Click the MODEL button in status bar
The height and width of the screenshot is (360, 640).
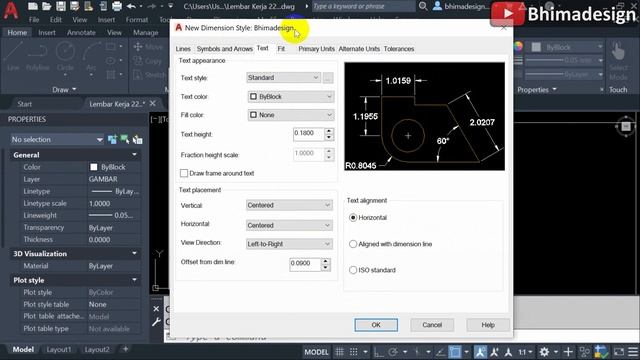(316, 352)
